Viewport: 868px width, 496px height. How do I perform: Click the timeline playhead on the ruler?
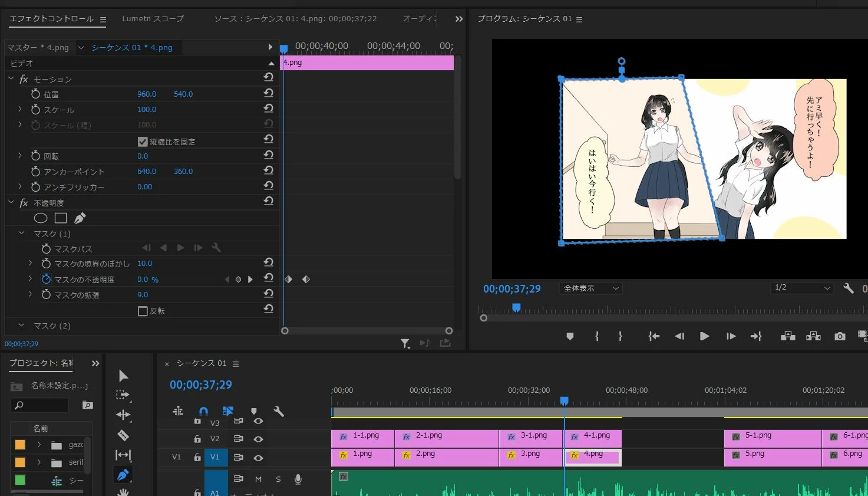point(564,401)
